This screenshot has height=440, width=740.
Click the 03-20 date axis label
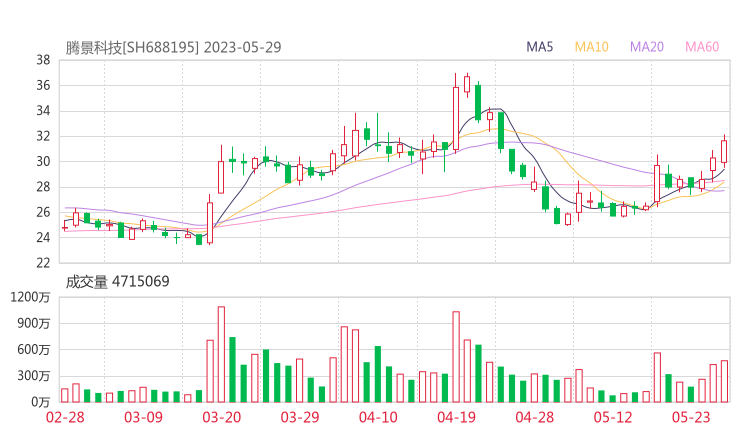[x=222, y=417]
